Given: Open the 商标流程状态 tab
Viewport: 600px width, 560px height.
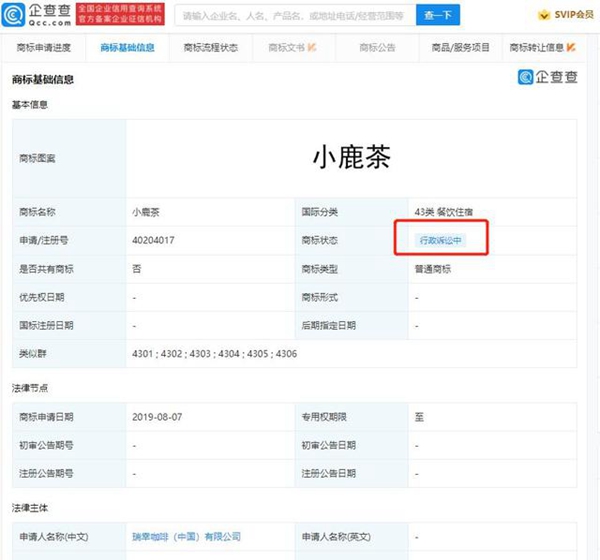Looking at the screenshot, I should pos(211,48).
